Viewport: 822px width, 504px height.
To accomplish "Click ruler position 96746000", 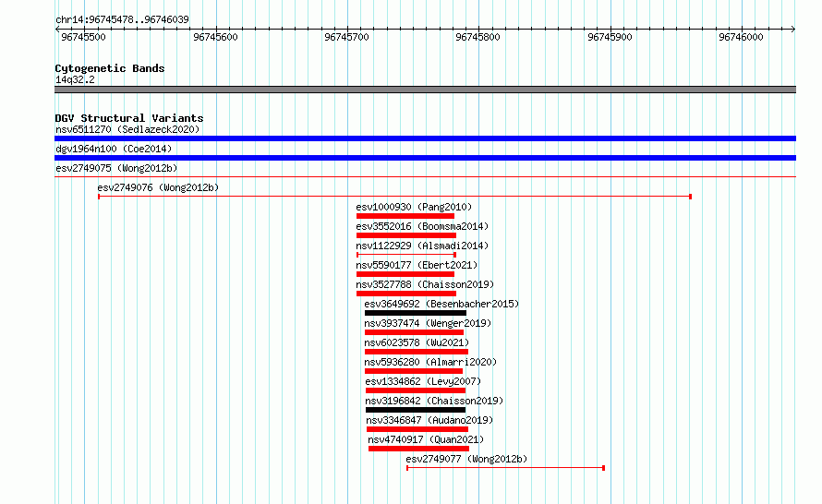I will pos(741,37).
